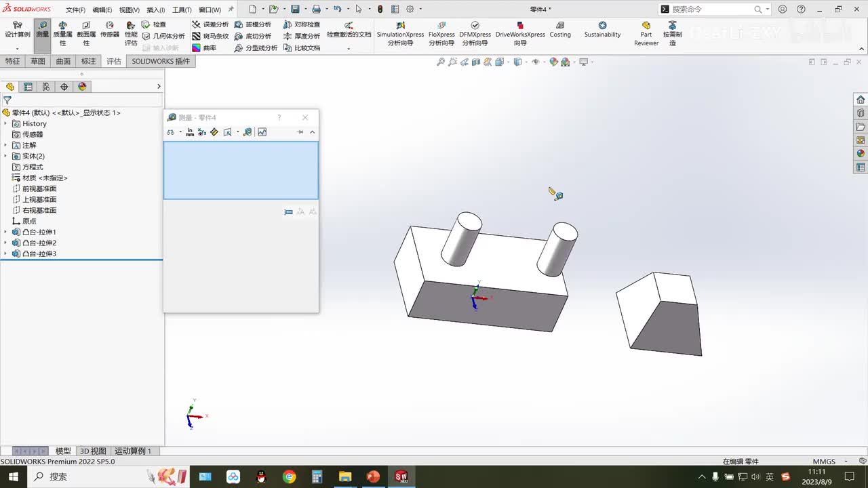Launch the DFMXpress analysis wizard
868x488 pixels.
475,34
